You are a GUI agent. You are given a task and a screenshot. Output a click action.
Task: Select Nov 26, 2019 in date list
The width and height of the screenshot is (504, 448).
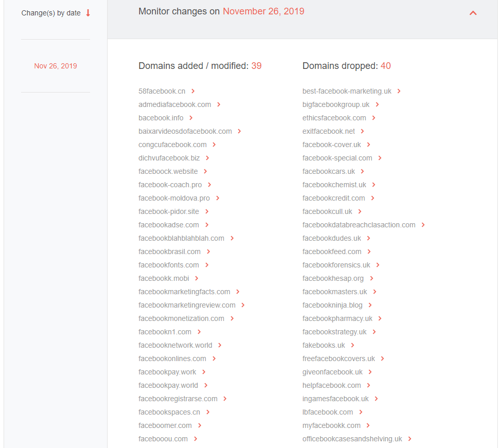(x=56, y=66)
